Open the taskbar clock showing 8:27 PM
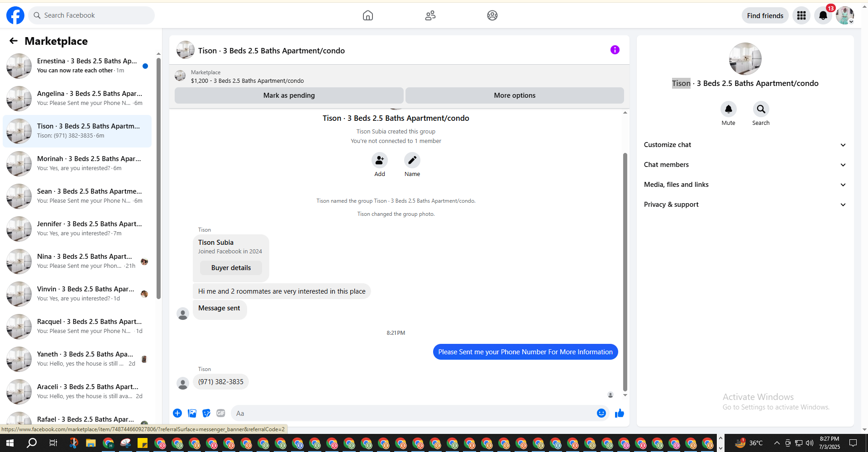The image size is (868, 452). click(x=830, y=443)
